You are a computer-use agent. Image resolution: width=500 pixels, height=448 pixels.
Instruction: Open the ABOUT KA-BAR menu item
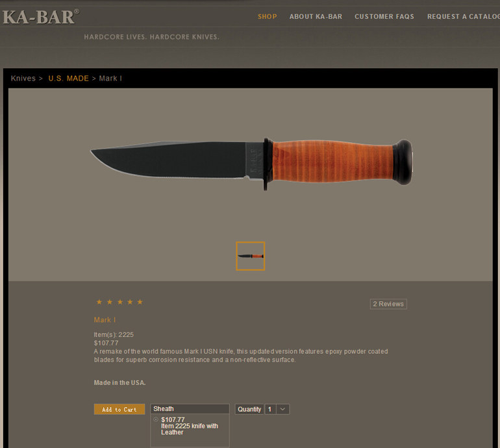click(x=316, y=17)
